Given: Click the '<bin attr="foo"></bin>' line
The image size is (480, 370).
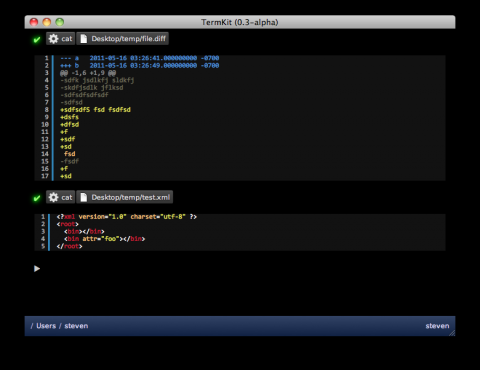Looking at the screenshot, I should 104,239.
